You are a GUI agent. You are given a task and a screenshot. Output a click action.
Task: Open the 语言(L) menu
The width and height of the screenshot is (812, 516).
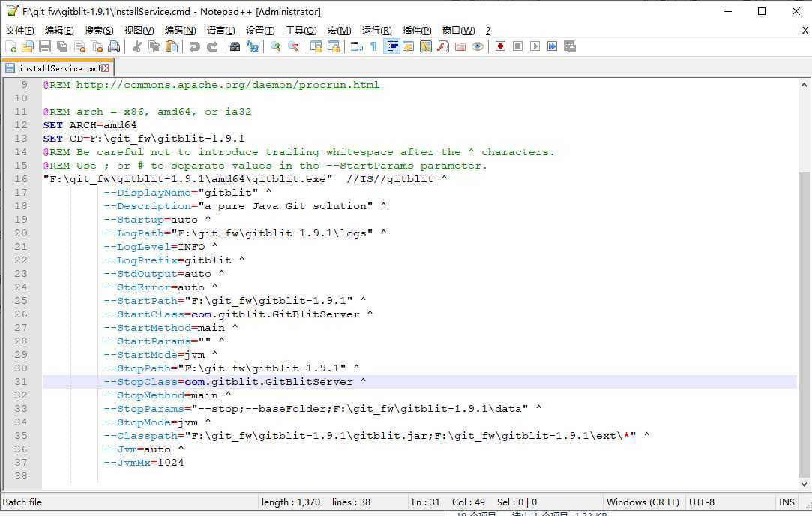pos(220,31)
